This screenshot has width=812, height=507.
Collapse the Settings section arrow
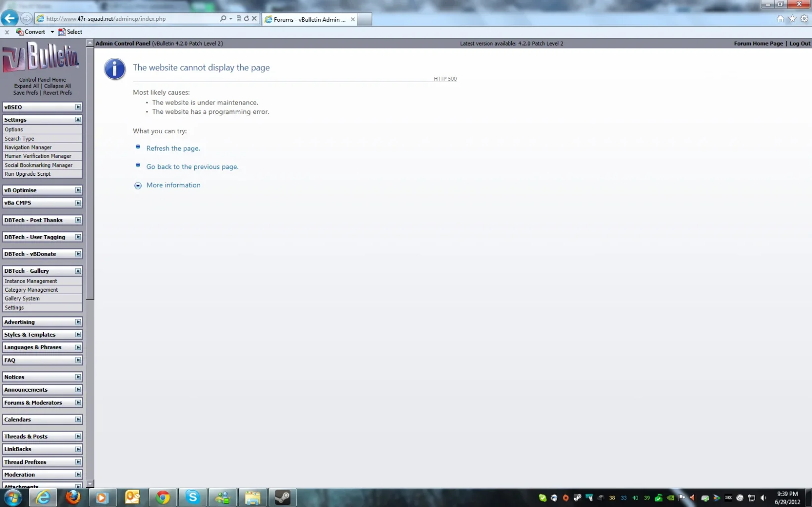click(x=78, y=120)
